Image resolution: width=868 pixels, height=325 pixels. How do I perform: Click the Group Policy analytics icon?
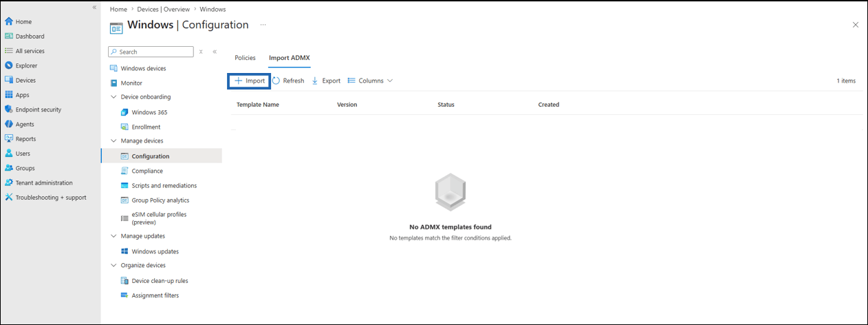(124, 200)
